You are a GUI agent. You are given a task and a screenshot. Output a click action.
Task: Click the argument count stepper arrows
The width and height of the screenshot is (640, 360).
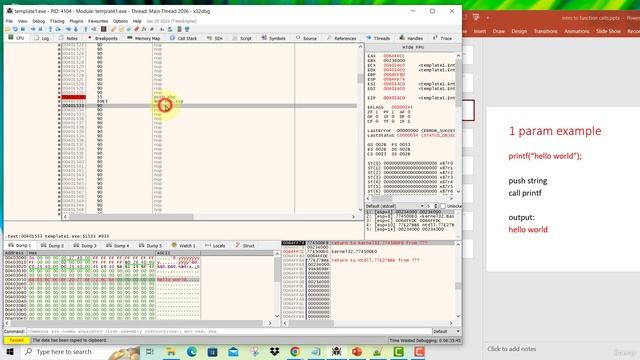point(436,206)
